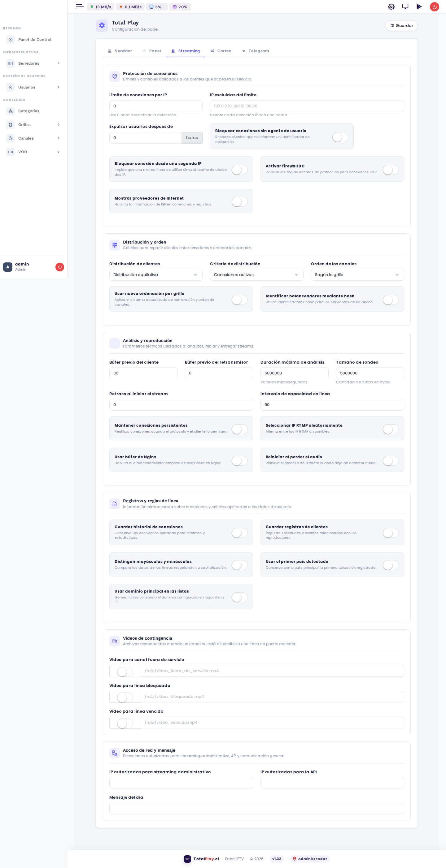446x868 pixels.
Task: Click the 20% CPU usage indicator
Action: pyautogui.click(x=180, y=7)
